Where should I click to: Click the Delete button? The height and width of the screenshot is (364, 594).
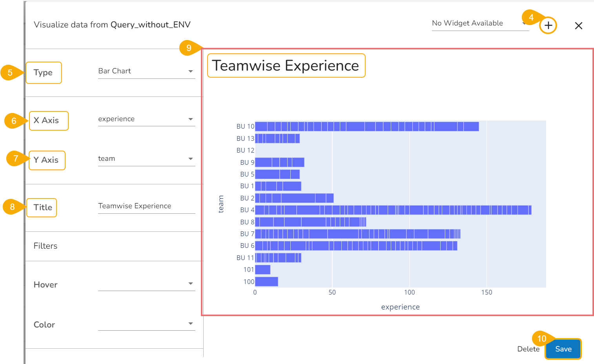click(x=528, y=349)
